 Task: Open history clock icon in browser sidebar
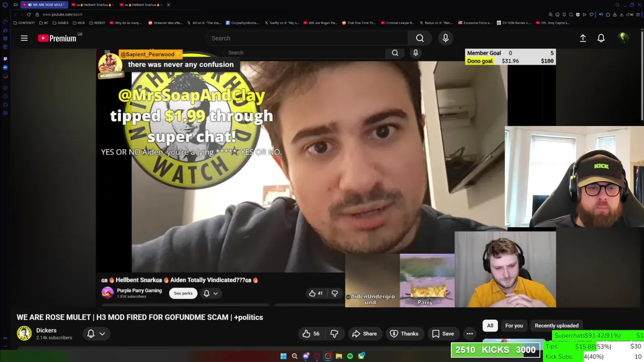pyautogui.click(x=5, y=97)
